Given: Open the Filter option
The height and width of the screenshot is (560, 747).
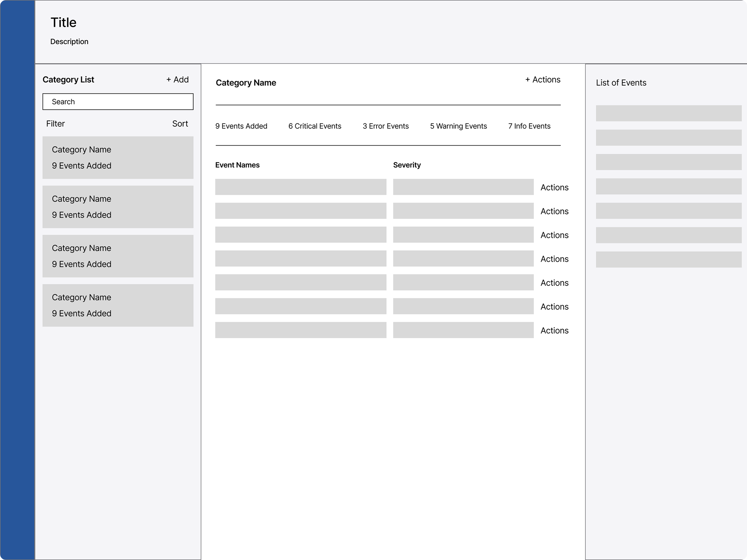Looking at the screenshot, I should [56, 124].
